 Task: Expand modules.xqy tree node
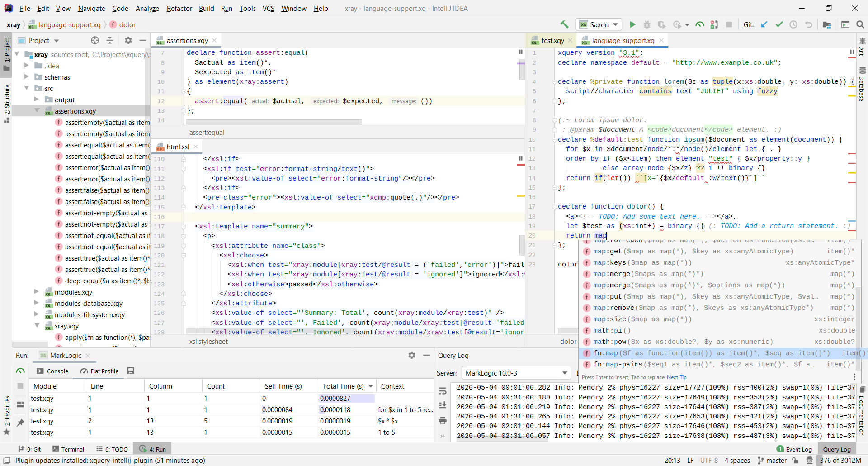[x=37, y=292]
